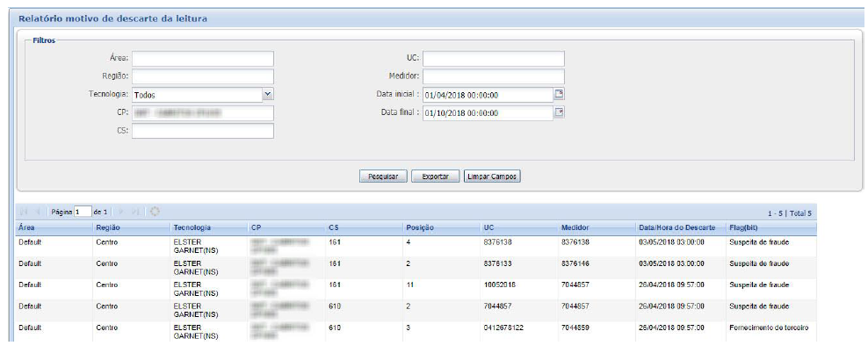Go to the previous page of results

click(38, 212)
